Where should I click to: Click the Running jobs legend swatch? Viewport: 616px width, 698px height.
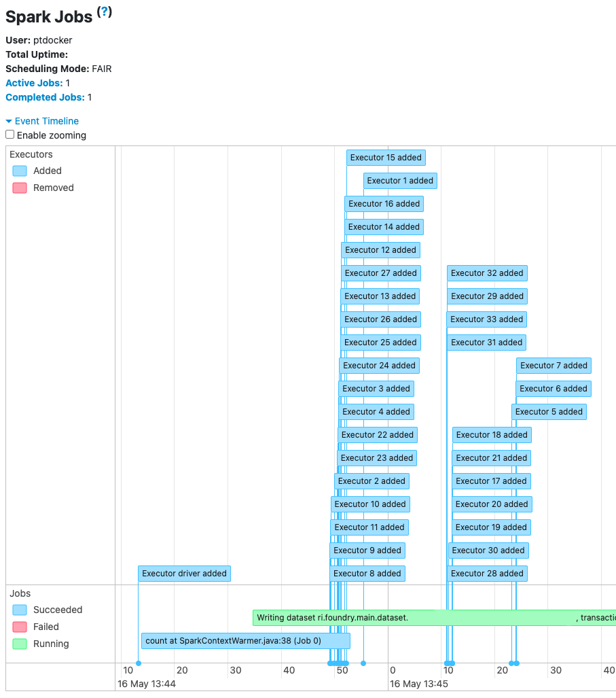[x=20, y=644]
